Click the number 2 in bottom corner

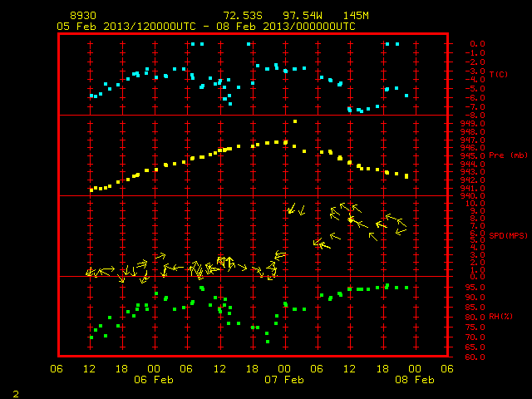click(16, 394)
